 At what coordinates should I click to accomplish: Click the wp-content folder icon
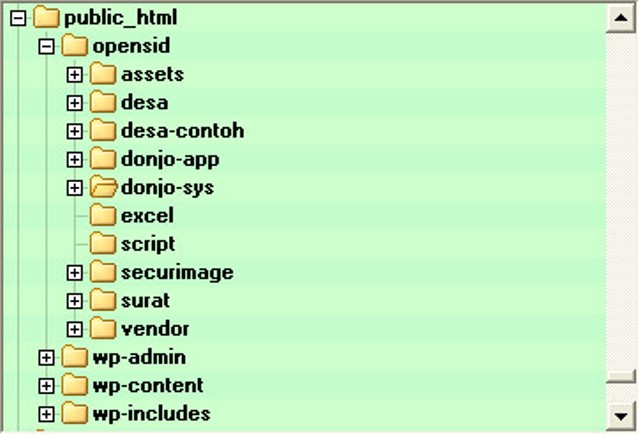coord(74,385)
